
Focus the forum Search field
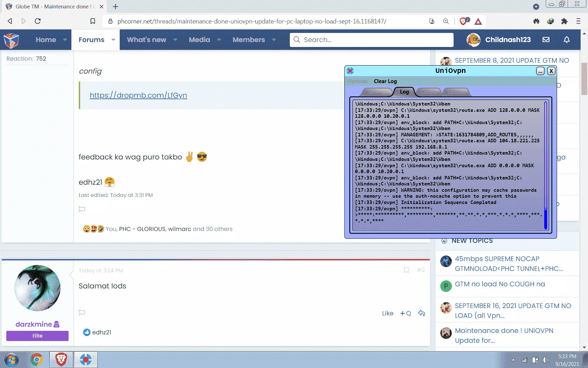[372, 40]
